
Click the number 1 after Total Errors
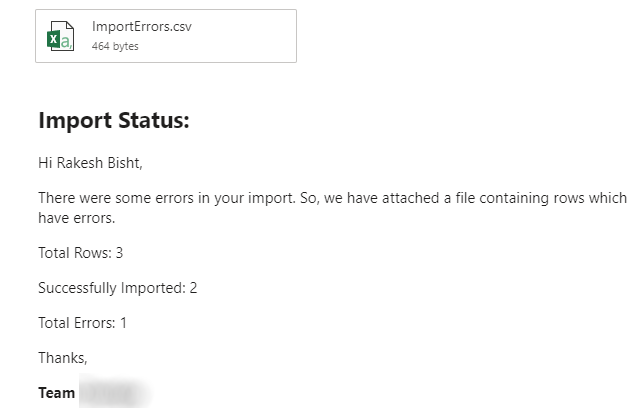pos(123,323)
